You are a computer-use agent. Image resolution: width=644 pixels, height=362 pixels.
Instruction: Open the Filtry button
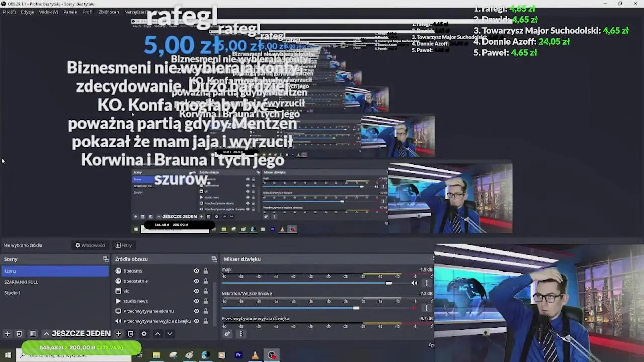pyautogui.click(x=123, y=245)
